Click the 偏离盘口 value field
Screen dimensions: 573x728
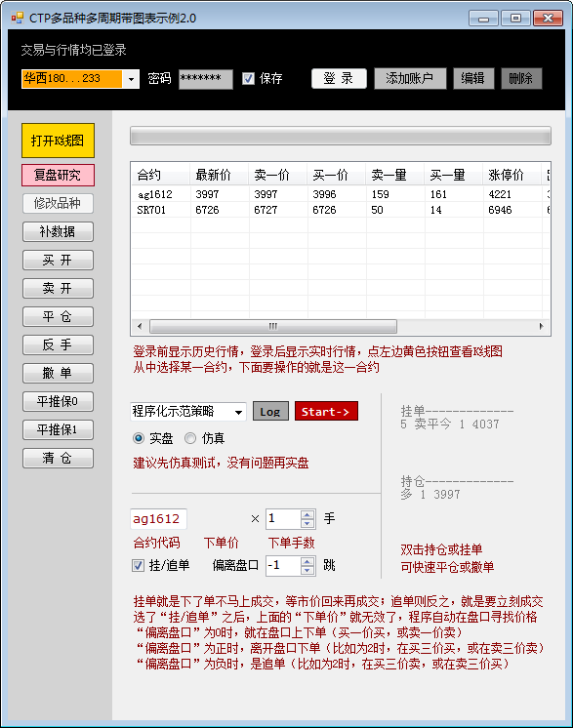click(x=283, y=565)
